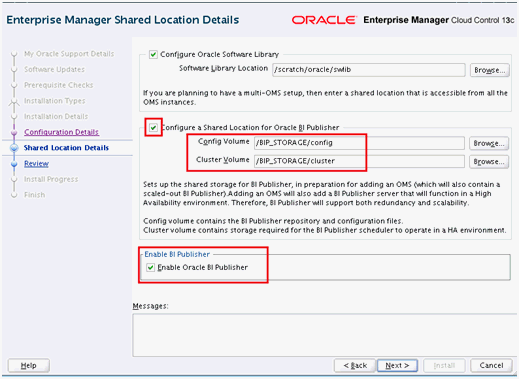519x379 pixels.
Task: Browse for Software Library Location
Action: (490, 70)
